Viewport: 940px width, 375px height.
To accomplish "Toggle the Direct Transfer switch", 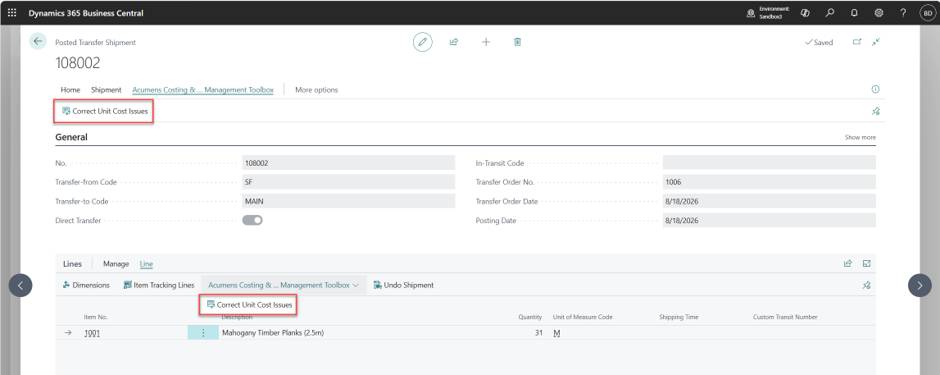I will (252, 220).
